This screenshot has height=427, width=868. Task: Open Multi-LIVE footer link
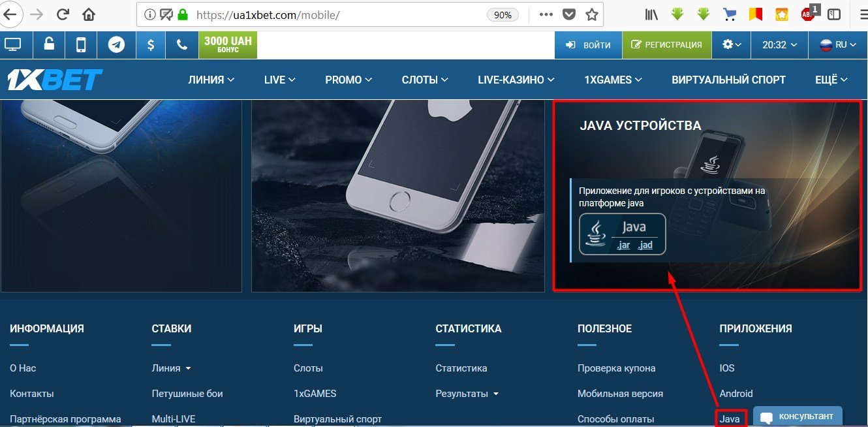coord(174,419)
